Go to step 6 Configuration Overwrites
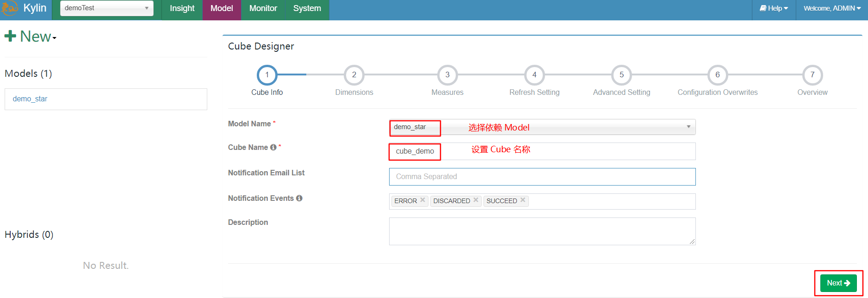868x298 pixels. 718,75
